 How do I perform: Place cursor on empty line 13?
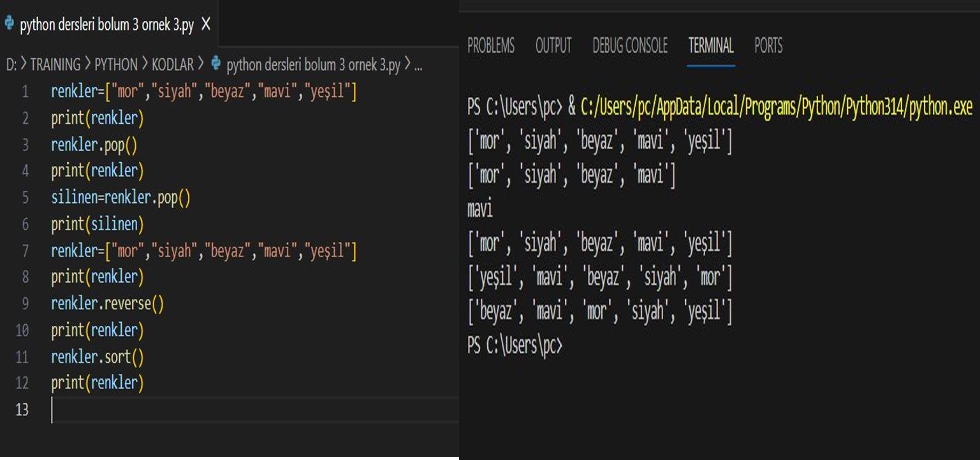191,410
